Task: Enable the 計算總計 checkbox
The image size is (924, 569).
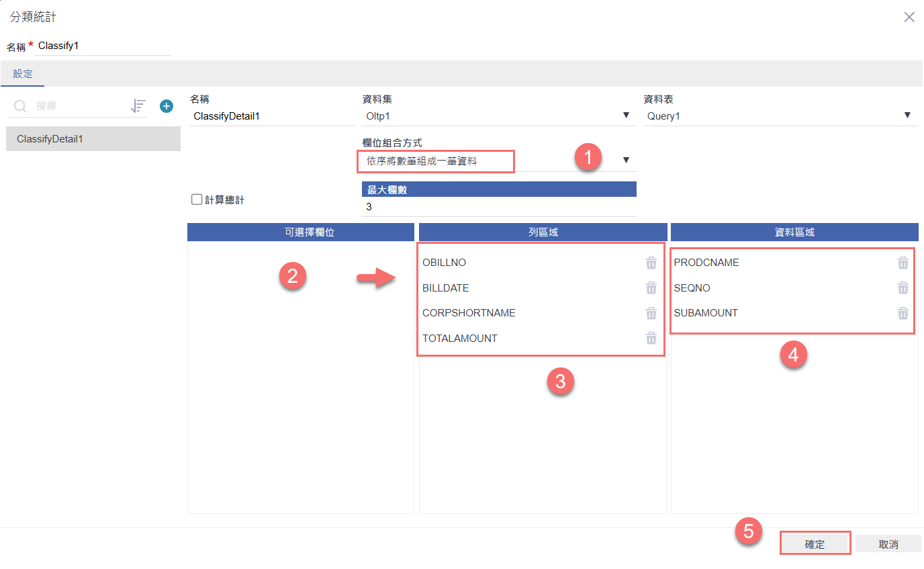Action: (197, 200)
